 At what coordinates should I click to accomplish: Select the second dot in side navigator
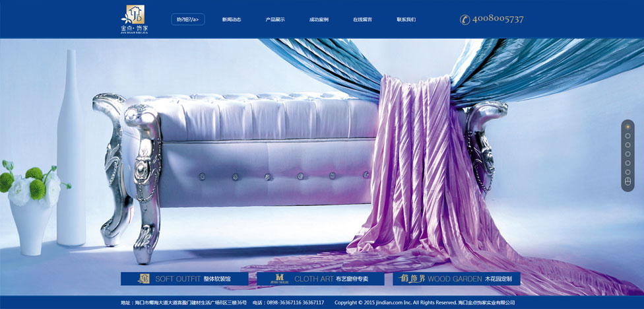coord(628,136)
